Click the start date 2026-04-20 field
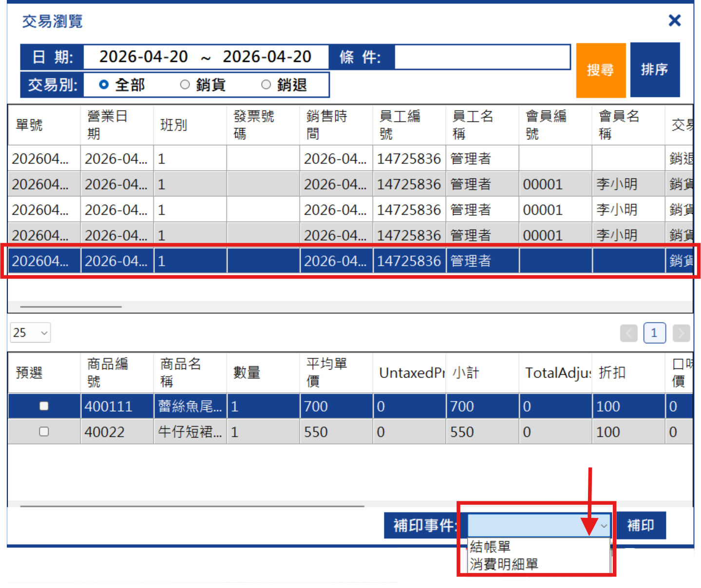The width and height of the screenshot is (701, 588). 143,57
